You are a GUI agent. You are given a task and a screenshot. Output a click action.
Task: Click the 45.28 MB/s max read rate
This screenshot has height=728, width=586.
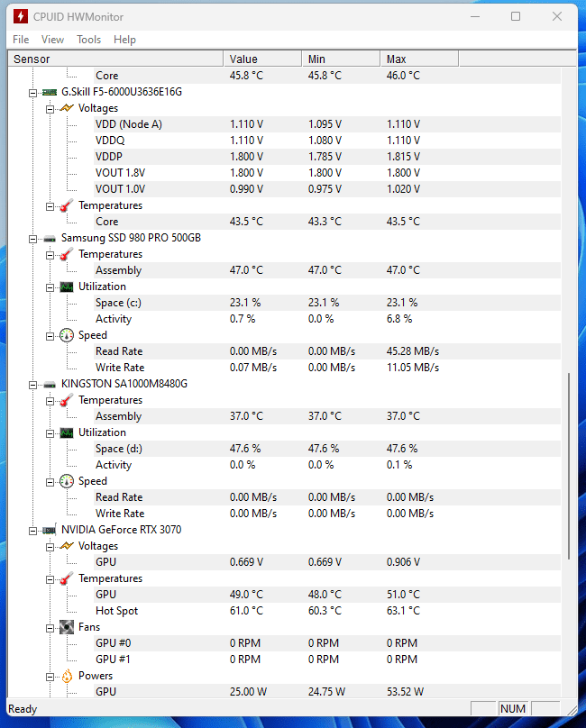413,351
